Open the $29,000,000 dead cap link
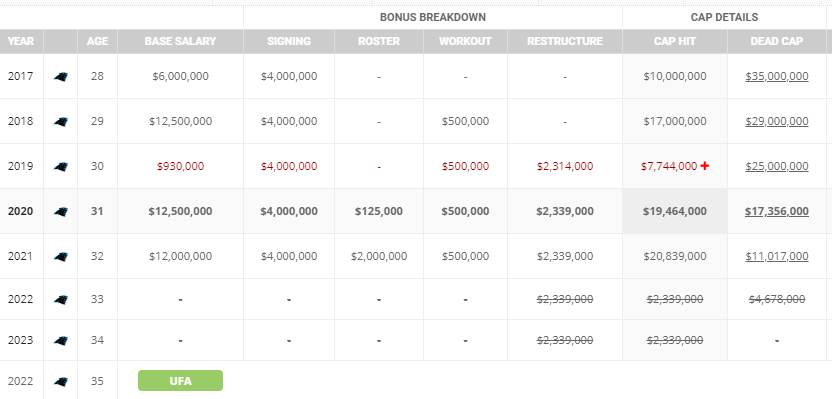This screenshot has height=399, width=832. point(777,122)
